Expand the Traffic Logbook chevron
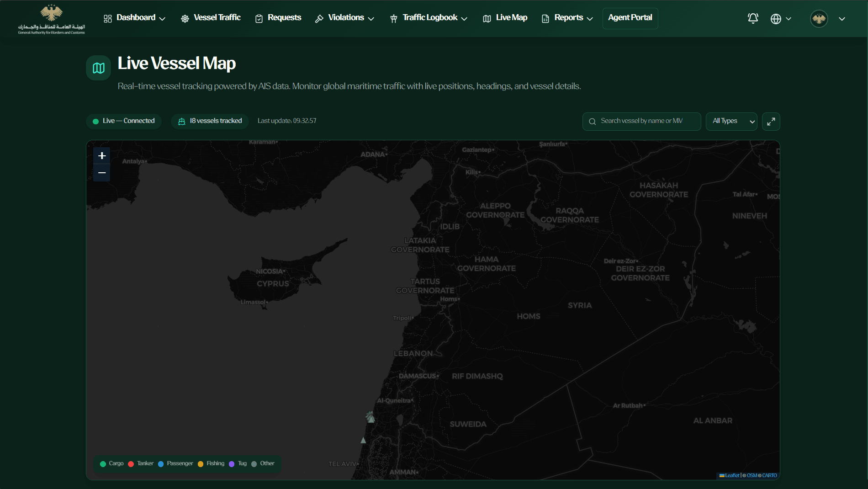 464,19
